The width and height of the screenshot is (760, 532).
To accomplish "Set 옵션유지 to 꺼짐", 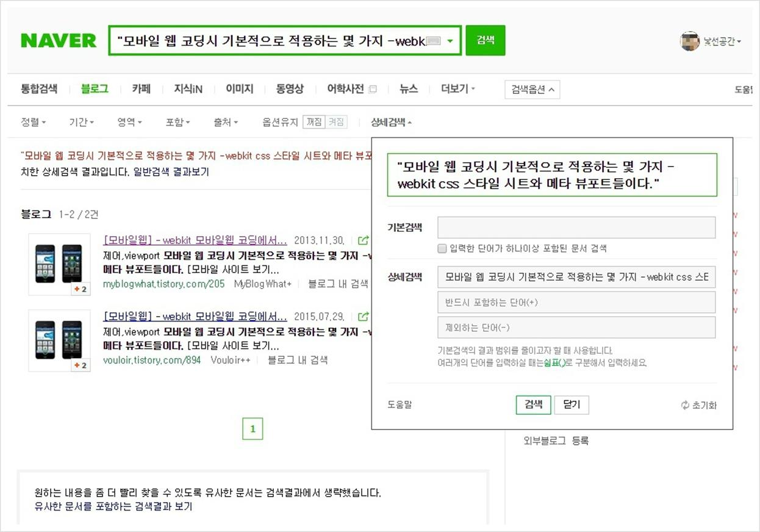I will [x=314, y=122].
